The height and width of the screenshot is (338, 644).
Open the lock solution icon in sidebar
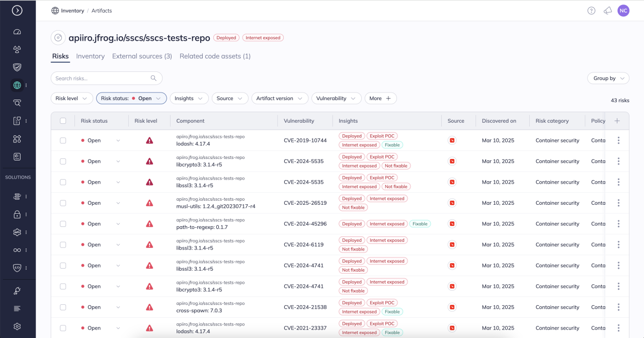point(17,214)
